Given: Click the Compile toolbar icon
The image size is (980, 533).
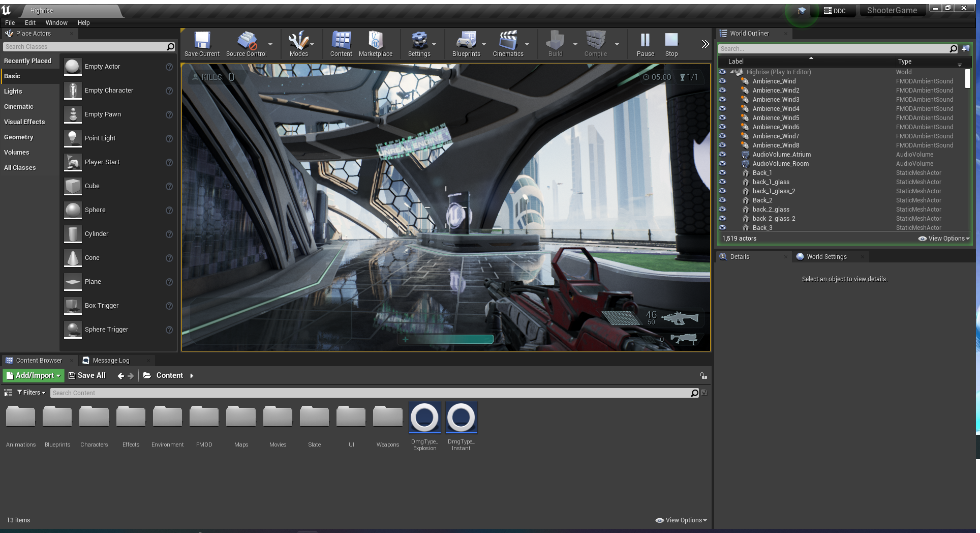Looking at the screenshot, I should tap(596, 40).
